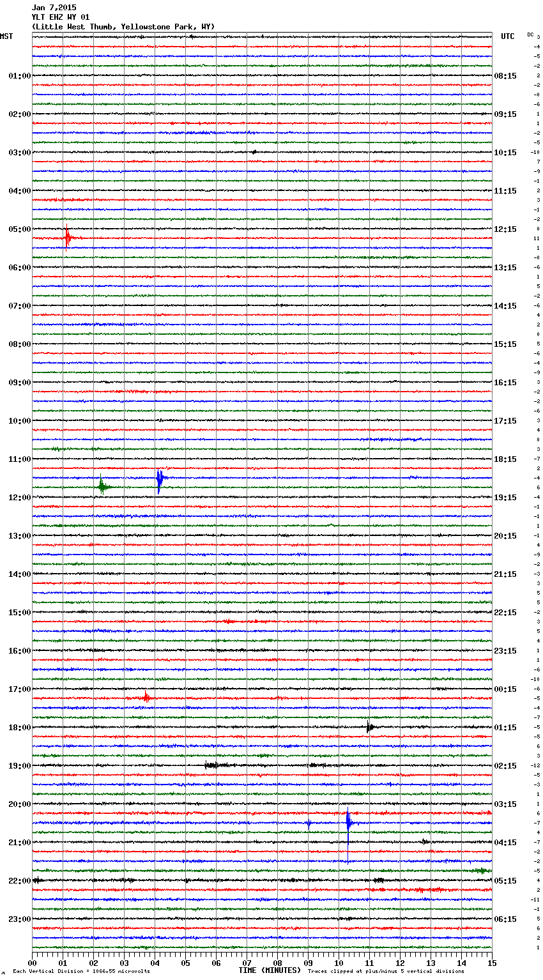Click the 'Little West Thumb, Yellowstone Park, WY' caption

[123, 27]
